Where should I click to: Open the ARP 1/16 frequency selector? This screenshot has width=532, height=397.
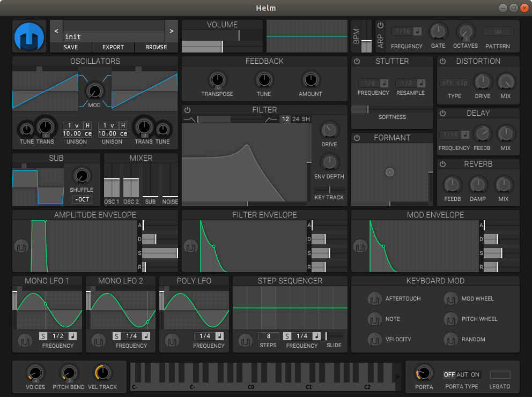(x=403, y=31)
